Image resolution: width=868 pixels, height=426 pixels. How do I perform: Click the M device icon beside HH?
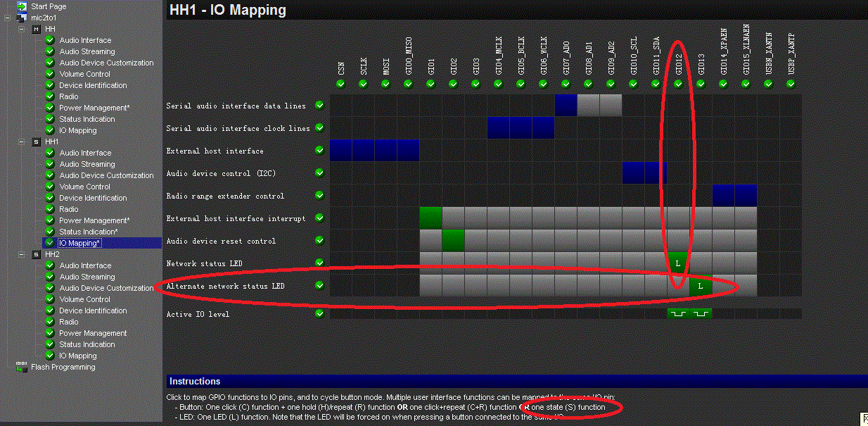click(x=37, y=29)
